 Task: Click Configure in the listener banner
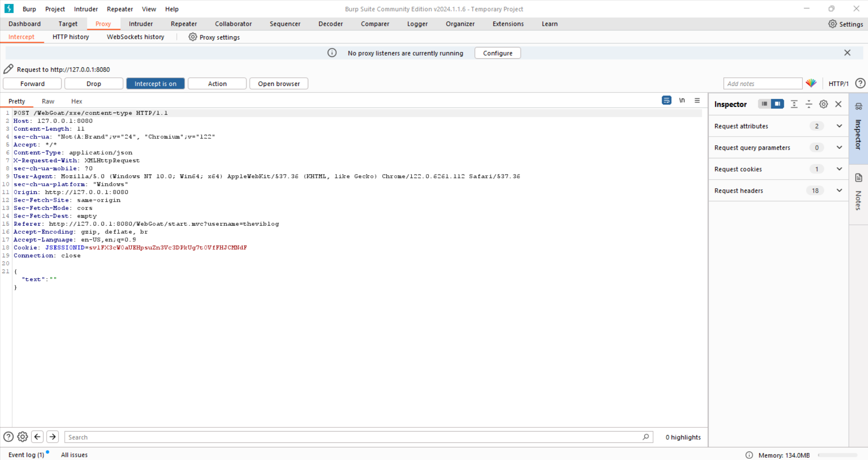[497, 53]
